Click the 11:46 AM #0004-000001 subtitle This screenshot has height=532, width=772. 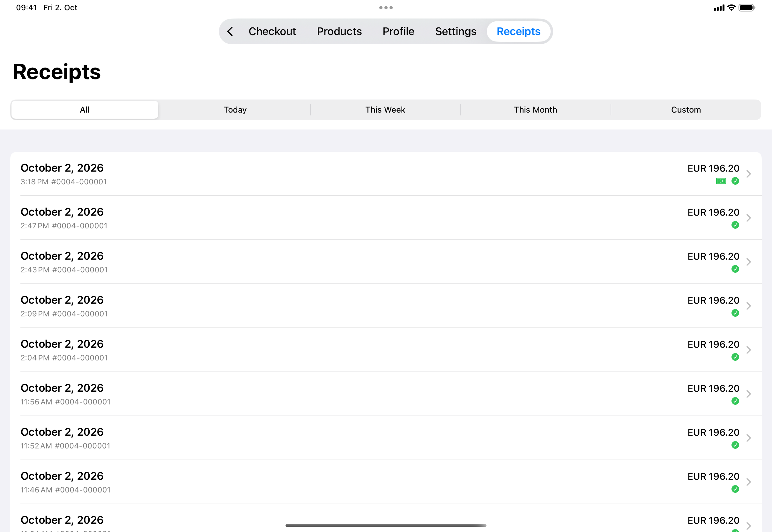tap(65, 490)
